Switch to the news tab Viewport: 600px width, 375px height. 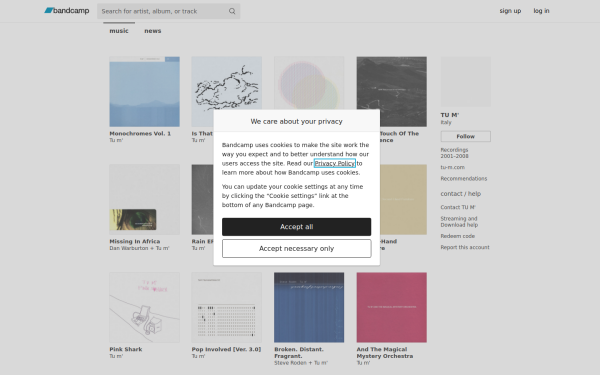coord(153,31)
